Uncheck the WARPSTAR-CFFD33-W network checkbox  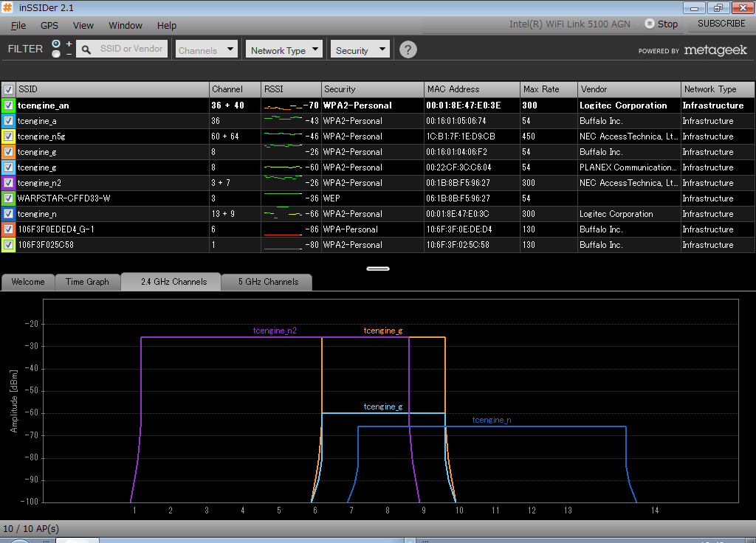click(x=8, y=198)
